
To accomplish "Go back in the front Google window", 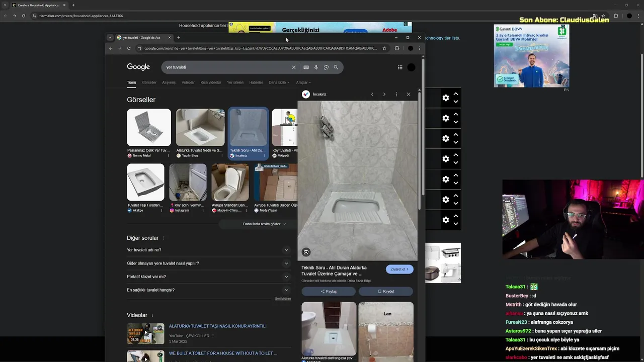I will [x=111, y=48].
